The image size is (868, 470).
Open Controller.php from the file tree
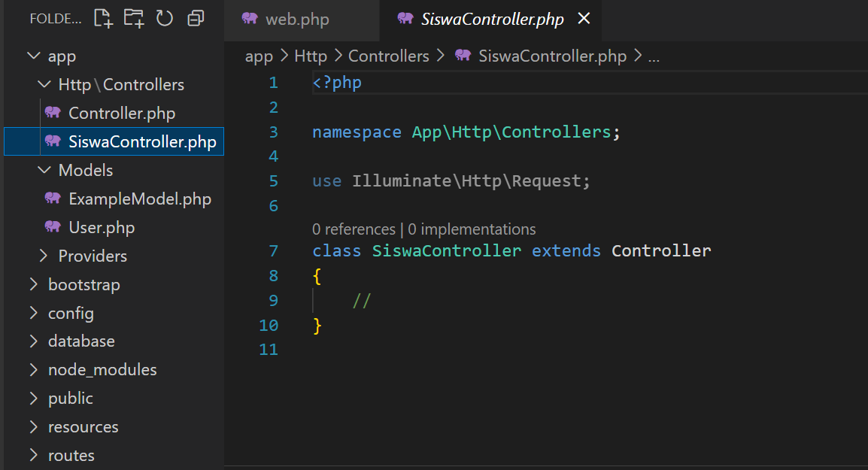coord(121,114)
